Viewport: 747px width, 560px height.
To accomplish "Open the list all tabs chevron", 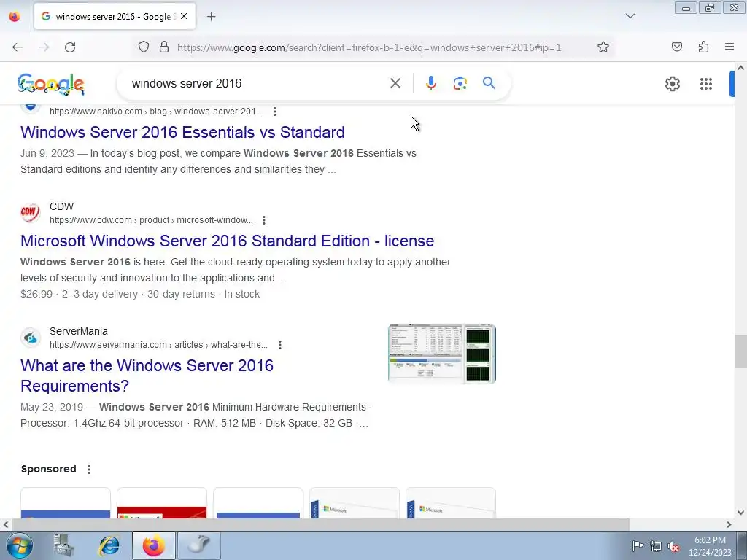I will click(x=630, y=16).
